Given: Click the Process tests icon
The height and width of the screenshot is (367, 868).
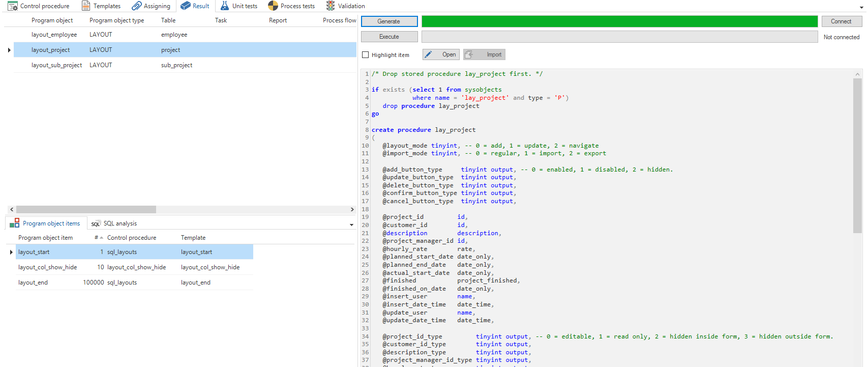Looking at the screenshot, I should [273, 6].
